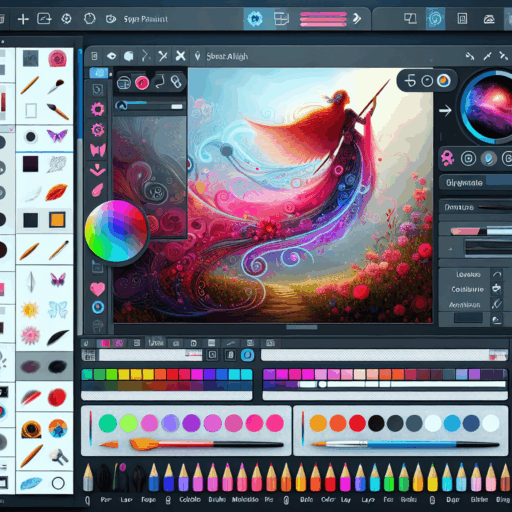Click the blue spiral icon in top-right toolbar
This screenshot has width=512, height=512.
click(x=435, y=19)
